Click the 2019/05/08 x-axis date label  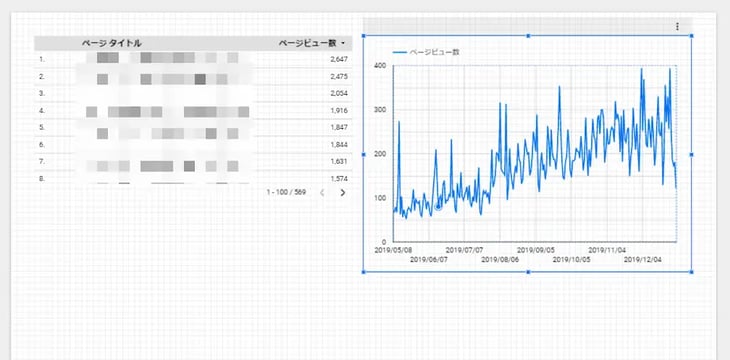[393, 250]
